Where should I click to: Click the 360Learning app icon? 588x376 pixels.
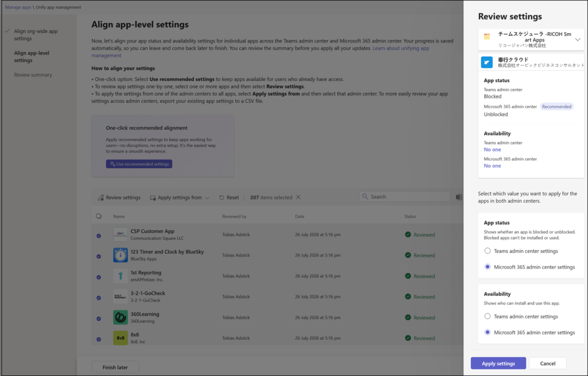point(121,317)
